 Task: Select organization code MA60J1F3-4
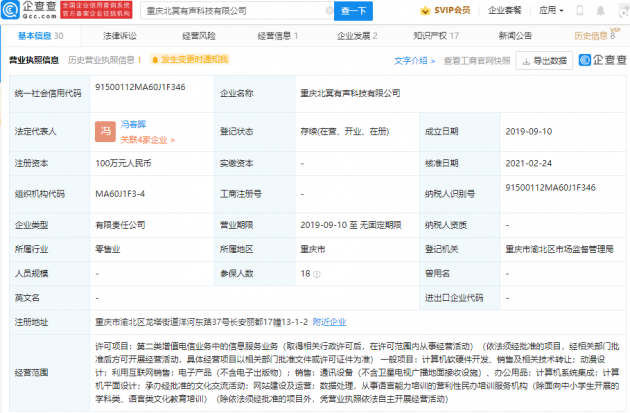click(120, 194)
